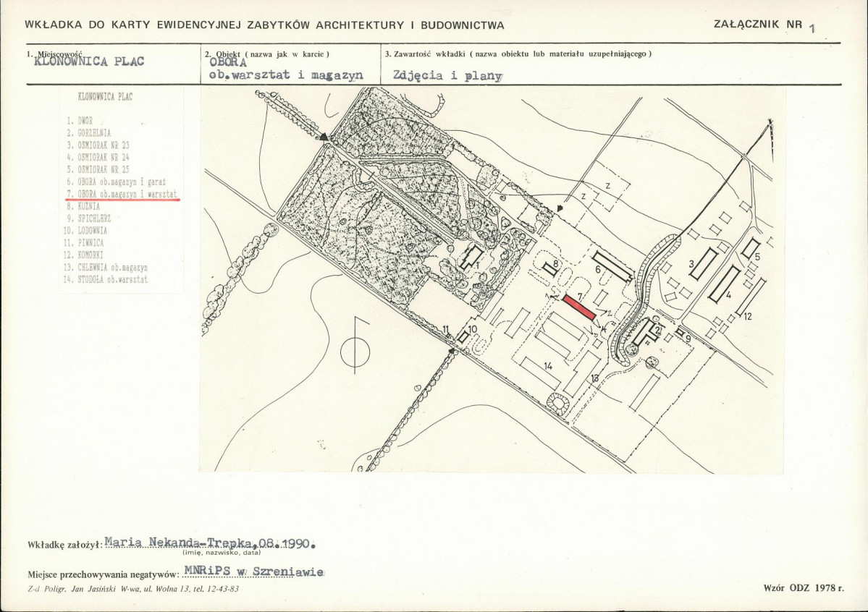Click the small caption '(imię, nazwisko, data)'
The width and height of the screenshot is (868, 612).
click(222, 552)
